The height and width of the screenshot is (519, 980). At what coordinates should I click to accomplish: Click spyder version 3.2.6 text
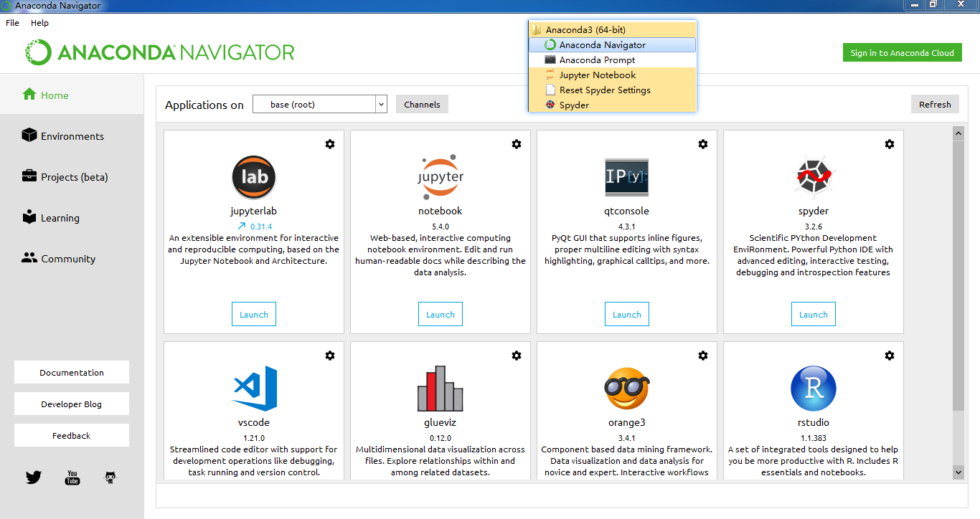point(814,226)
